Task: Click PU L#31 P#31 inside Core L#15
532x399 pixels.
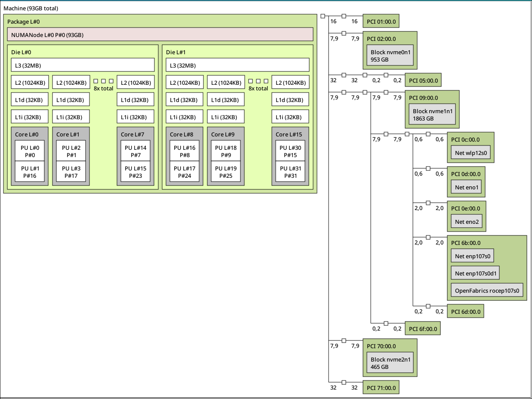Action: [290, 171]
